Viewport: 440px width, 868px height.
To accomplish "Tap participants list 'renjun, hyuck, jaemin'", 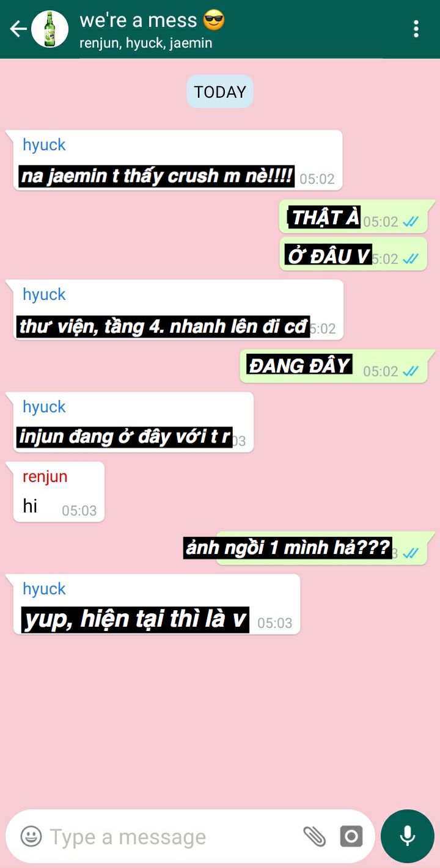I will 146,43.
